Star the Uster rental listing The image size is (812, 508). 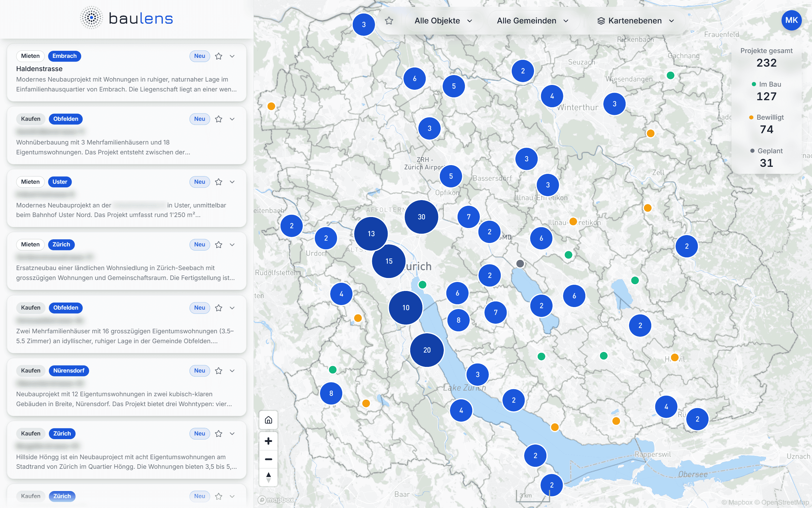(x=219, y=182)
